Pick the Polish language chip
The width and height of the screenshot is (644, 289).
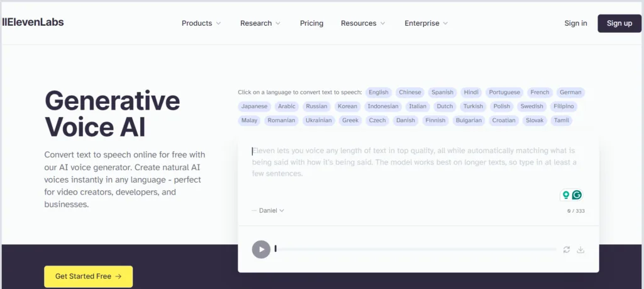pyautogui.click(x=501, y=106)
